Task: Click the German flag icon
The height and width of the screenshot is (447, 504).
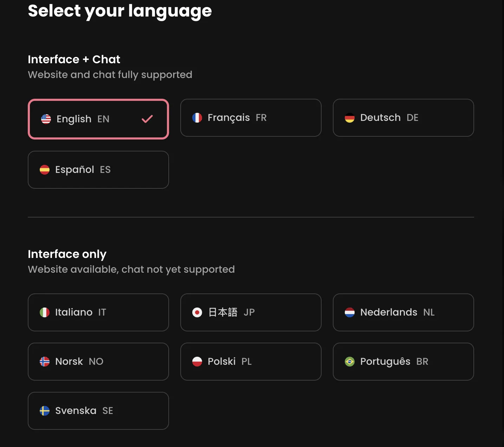Action: [350, 118]
